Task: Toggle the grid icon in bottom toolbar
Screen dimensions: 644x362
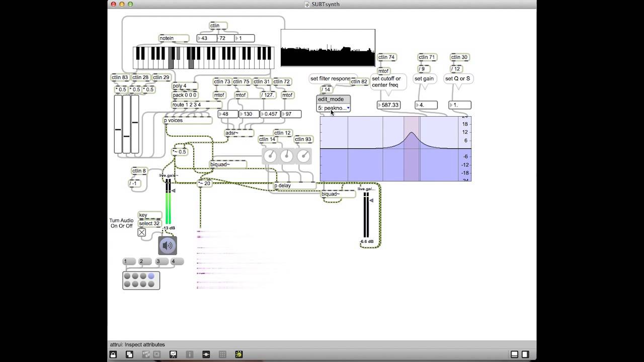Action: (222, 354)
